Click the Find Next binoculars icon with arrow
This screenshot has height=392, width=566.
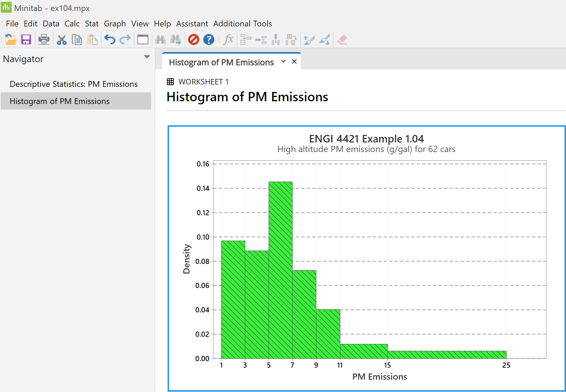coord(176,40)
